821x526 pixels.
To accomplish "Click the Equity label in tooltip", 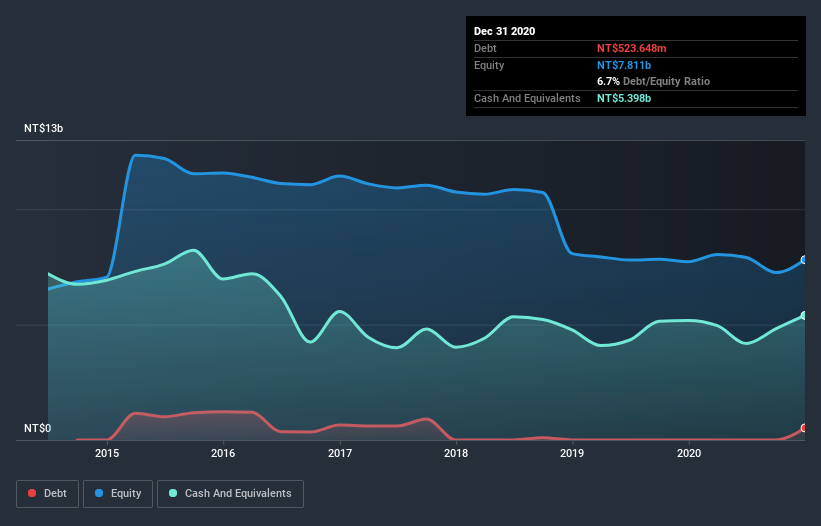I will coord(489,65).
